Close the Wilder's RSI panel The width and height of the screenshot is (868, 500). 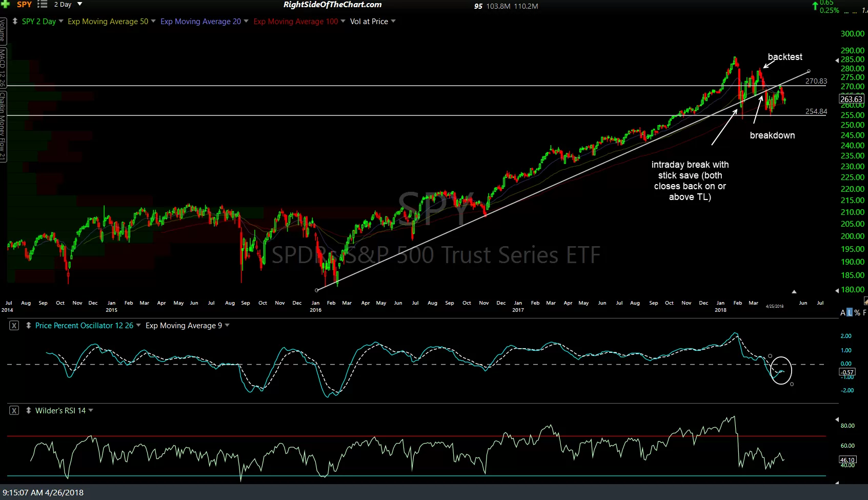(14, 410)
